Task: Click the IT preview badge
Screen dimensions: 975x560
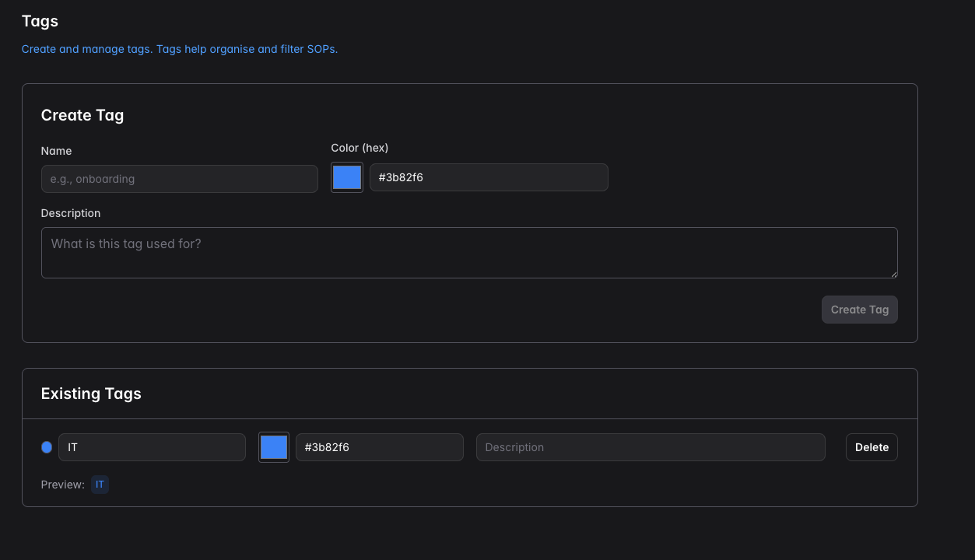Action: [100, 485]
